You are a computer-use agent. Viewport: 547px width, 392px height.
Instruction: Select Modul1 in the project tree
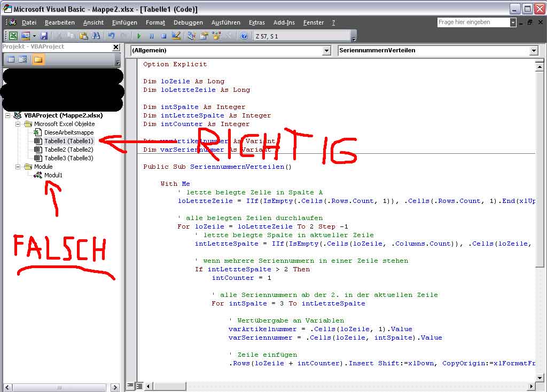click(x=53, y=175)
